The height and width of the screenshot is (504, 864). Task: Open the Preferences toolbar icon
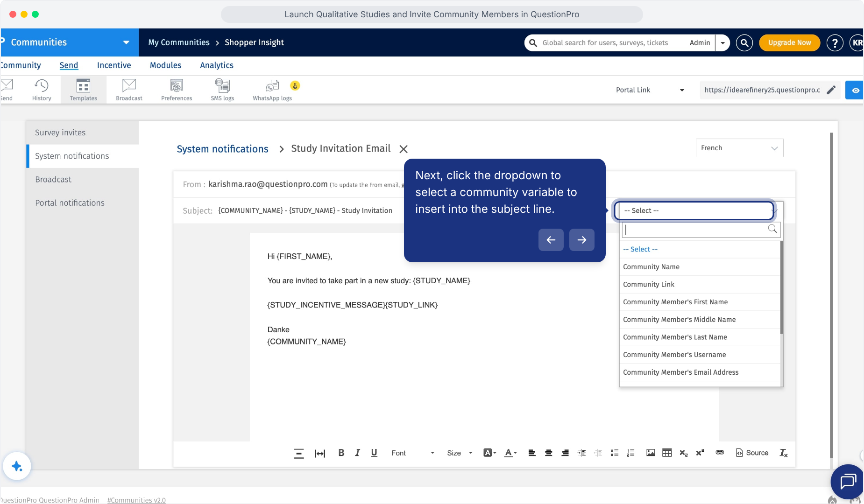point(177,90)
